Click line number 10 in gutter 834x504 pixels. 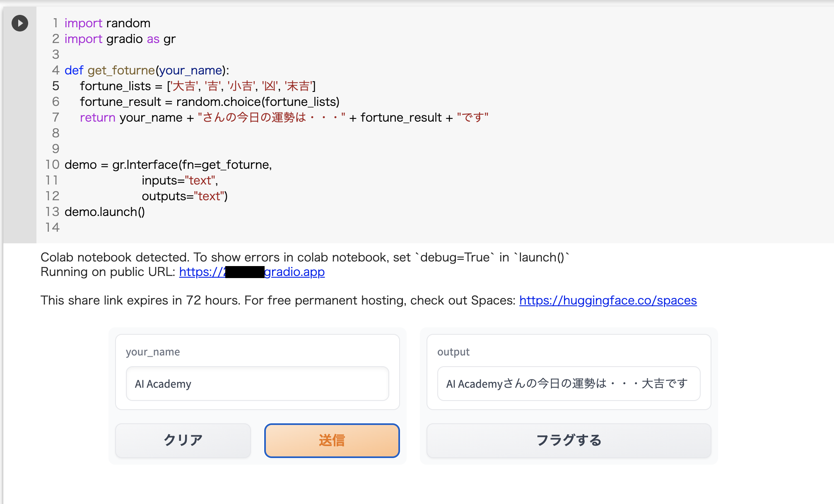(52, 164)
